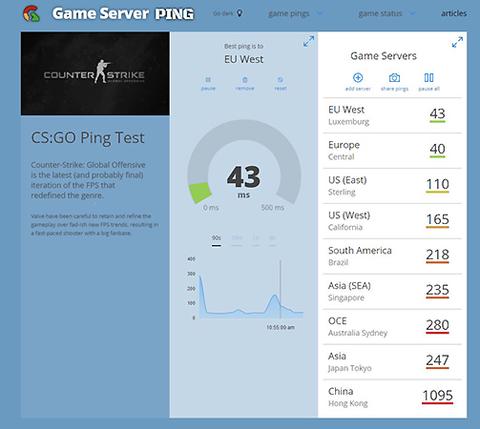Select the EU West Luxemburg server row
This screenshot has height=429, width=480.
[392, 115]
